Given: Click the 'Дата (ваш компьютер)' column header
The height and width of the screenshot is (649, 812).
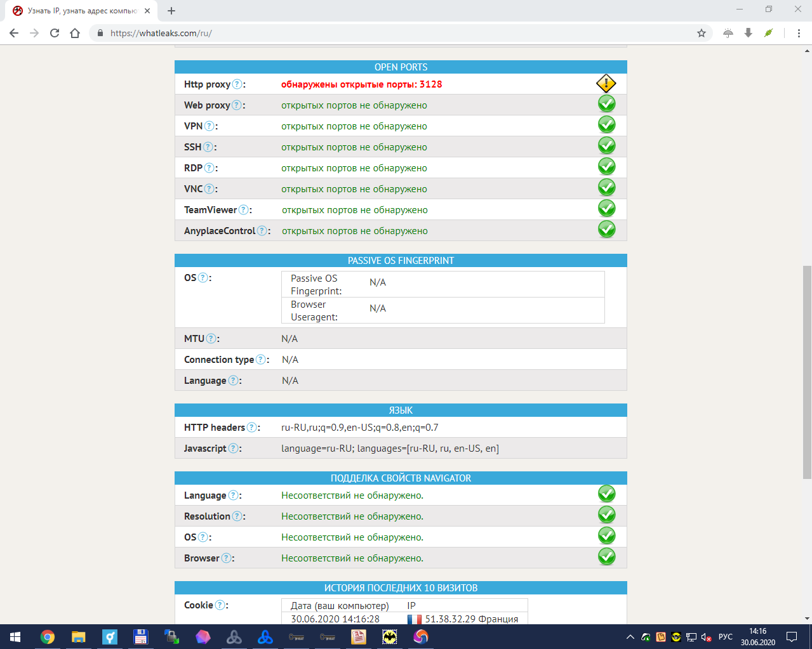Looking at the screenshot, I should tap(340, 606).
